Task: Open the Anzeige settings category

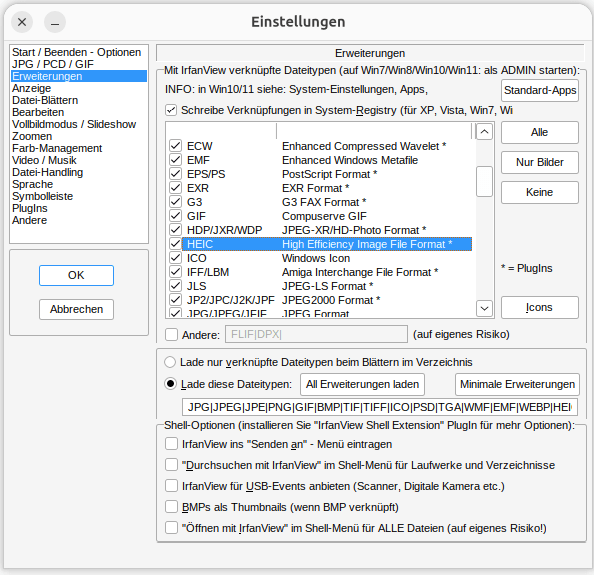Action: (31, 88)
